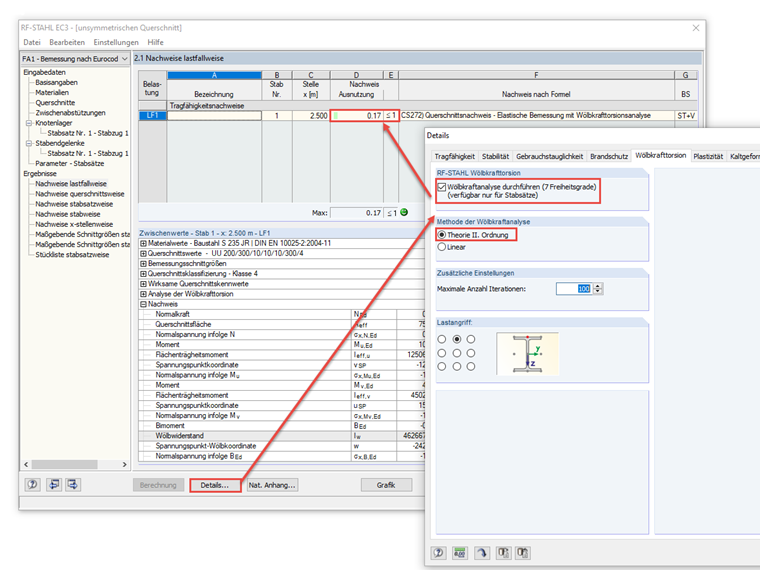760x570 pixels.
Task: Click the units and decimal places icon in Details
Action: (x=459, y=553)
